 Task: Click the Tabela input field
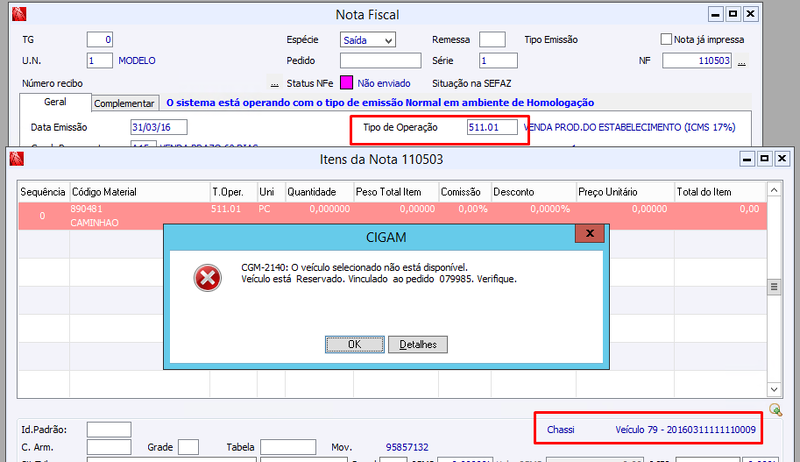288,447
